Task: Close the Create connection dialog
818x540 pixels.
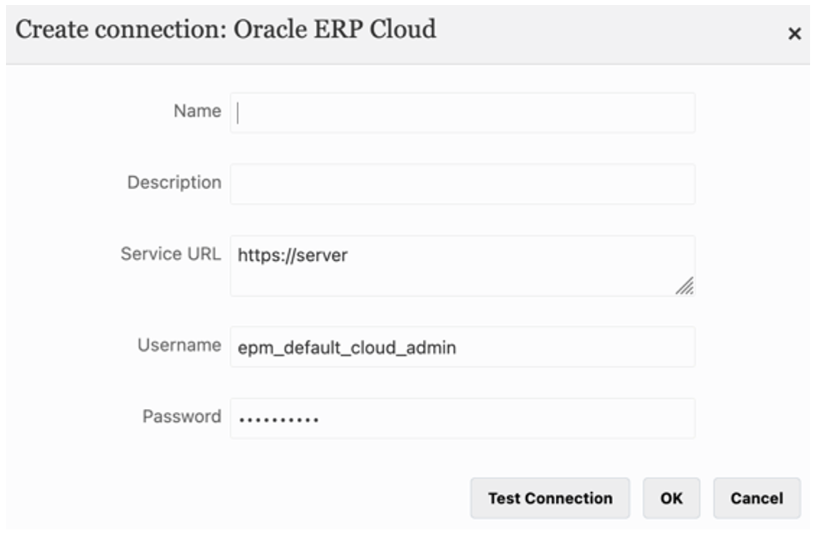Action: point(794,34)
